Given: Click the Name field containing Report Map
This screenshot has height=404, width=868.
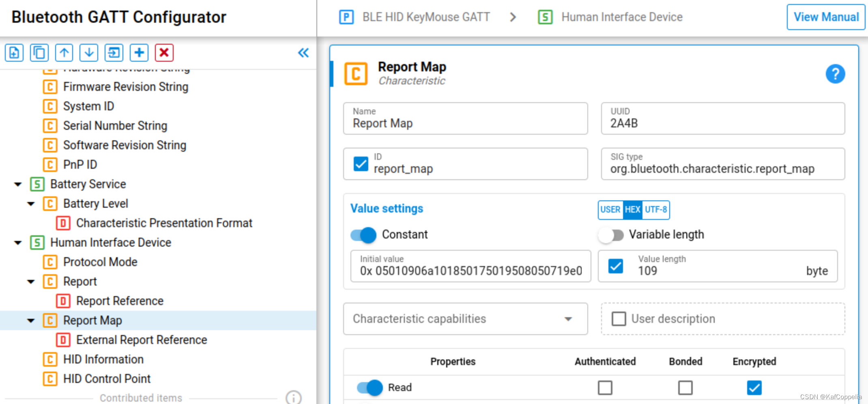Looking at the screenshot, I should [x=466, y=118].
